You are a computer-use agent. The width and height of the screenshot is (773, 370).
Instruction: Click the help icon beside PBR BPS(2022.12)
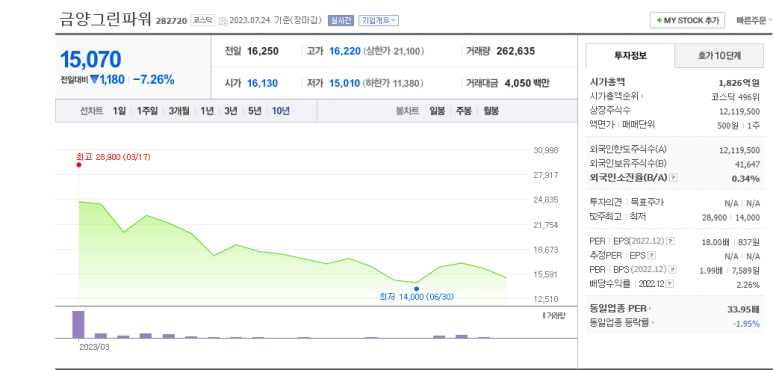[x=672, y=269]
